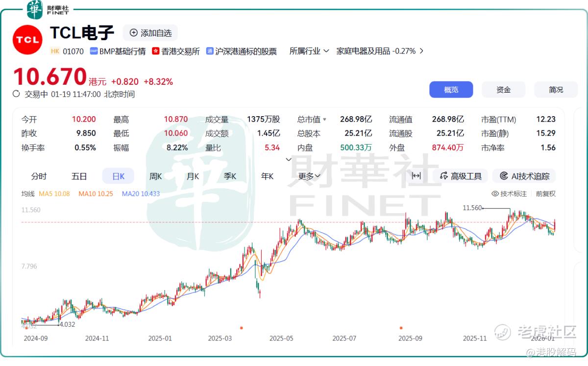Expand more quote details chevron
This screenshot has width=588, height=366.
(289, 159)
